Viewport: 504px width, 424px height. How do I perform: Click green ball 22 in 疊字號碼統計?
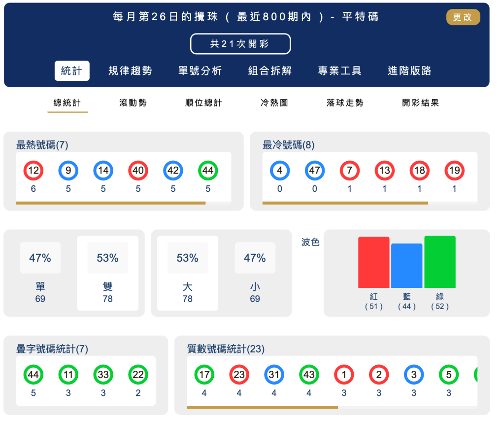click(x=138, y=375)
